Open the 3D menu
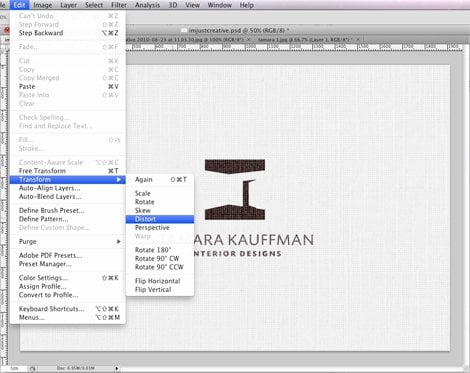Screen dimensions: 470x373 tap(173, 5)
